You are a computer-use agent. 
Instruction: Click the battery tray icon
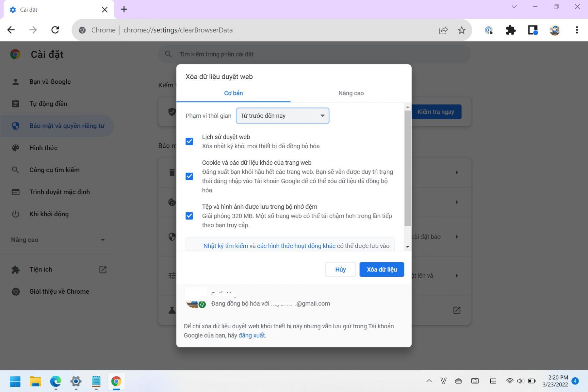coord(532,381)
